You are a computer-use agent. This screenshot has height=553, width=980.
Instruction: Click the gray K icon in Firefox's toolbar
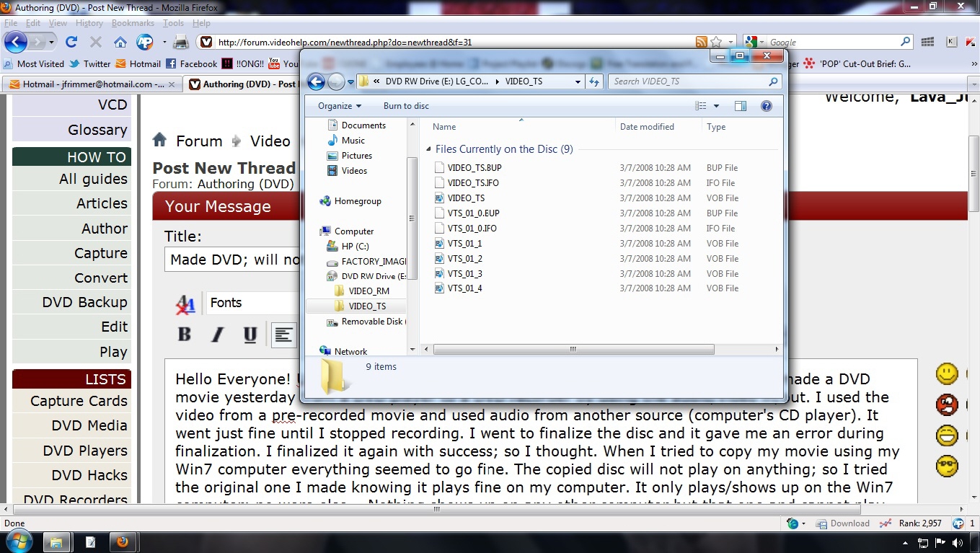[951, 42]
